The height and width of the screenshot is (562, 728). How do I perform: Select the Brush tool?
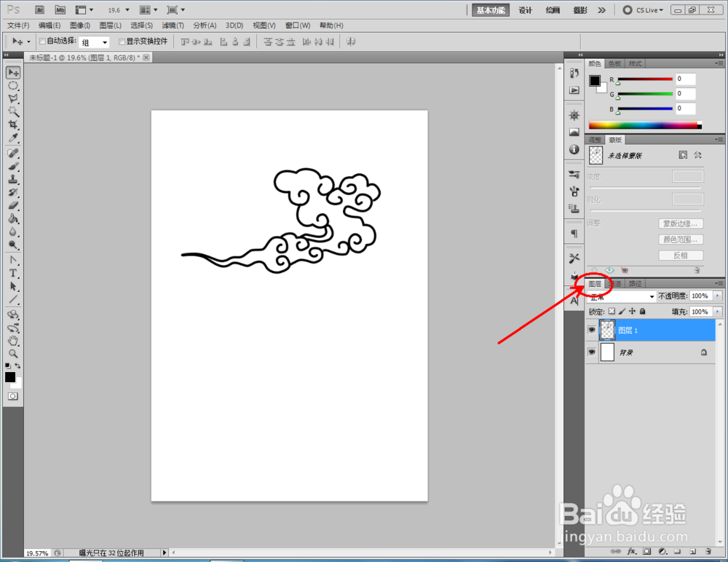click(x=13, y=166)
